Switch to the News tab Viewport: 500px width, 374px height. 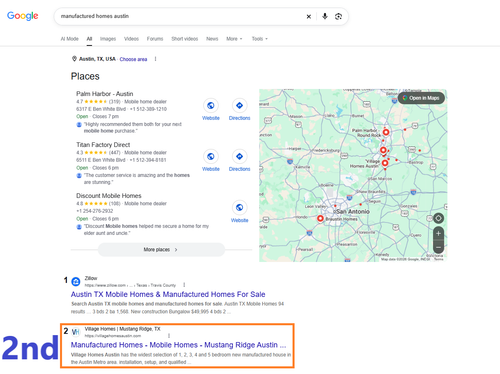pyautogui.click(x=212, y=39)
